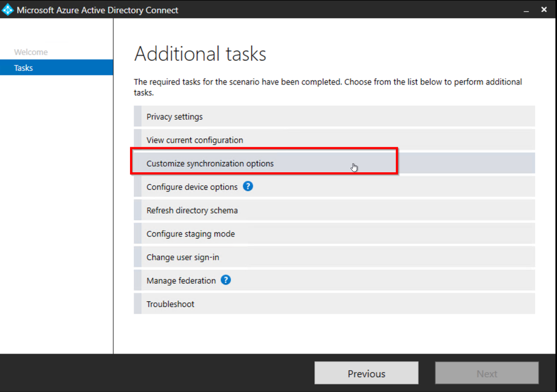Choose View current configuration
557x392 pixels.
pyautogui.click(x=195, y=140)
